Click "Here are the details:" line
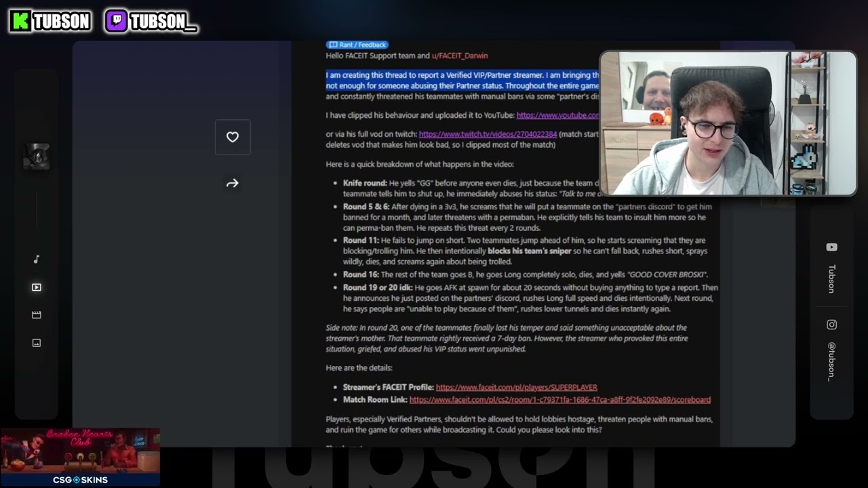Viewport: 868px width, 488px height. 359,368
